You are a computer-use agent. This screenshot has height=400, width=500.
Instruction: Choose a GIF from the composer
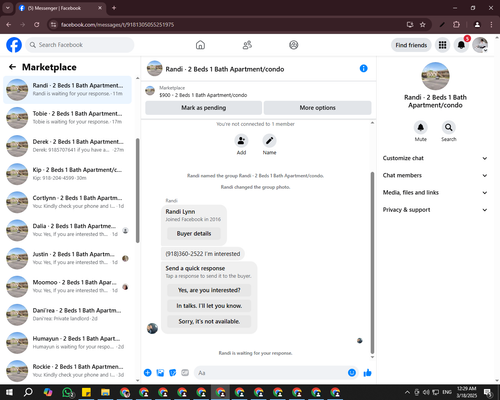(x=185, y=373)
